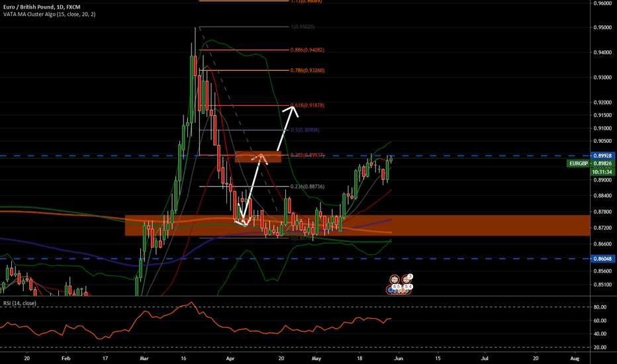Click the Feb label on the time axis

click(x=66, y=359)
